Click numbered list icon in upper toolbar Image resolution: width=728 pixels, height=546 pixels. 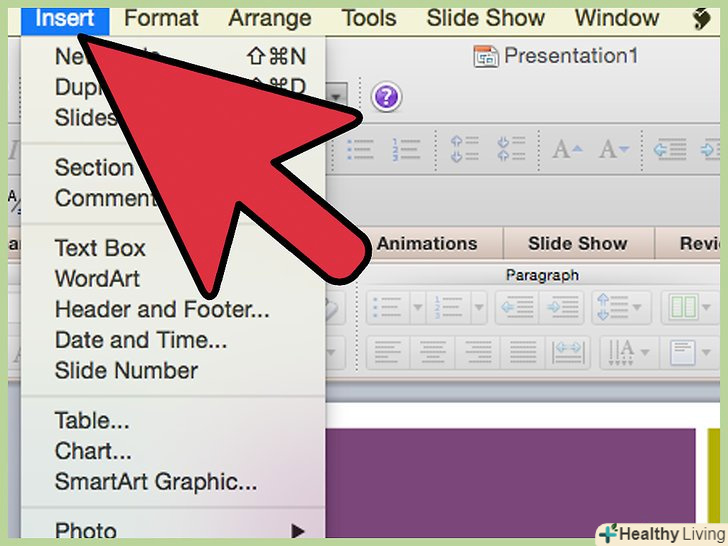406,150
